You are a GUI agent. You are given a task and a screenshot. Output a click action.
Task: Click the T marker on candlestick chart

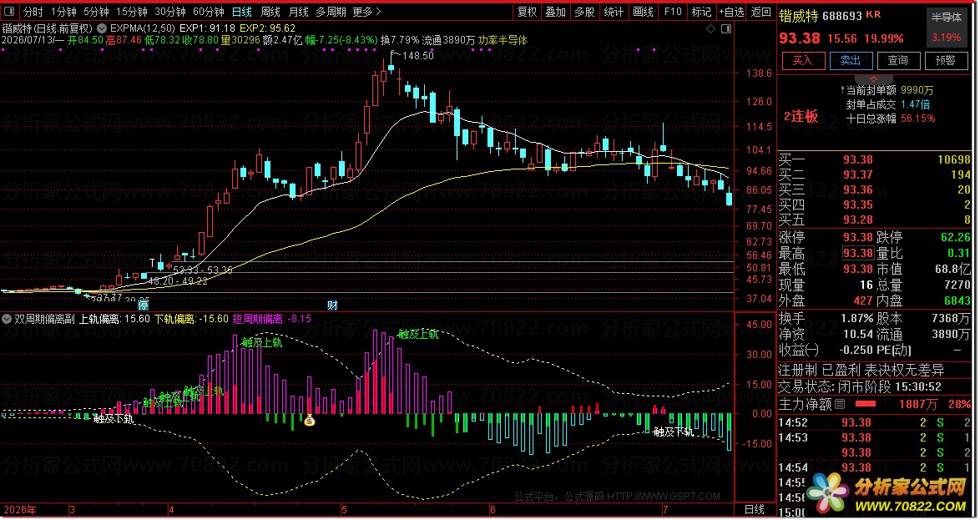pos(153,262)
